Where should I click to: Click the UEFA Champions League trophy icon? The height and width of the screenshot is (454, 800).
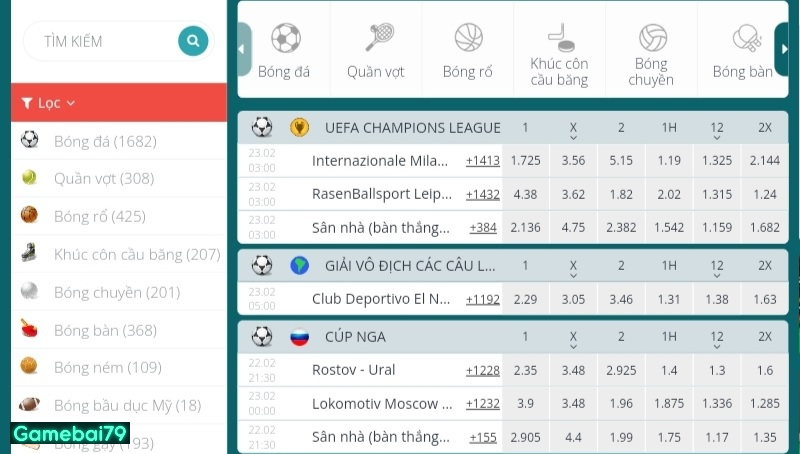tap(298, 127)
